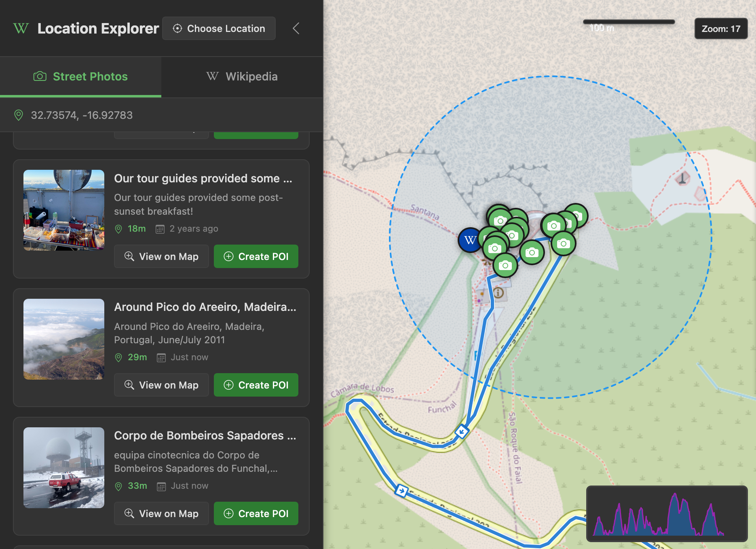Click the 'Zoom: 17' indicator
The image size is (756, 549).
click(720, 28)
